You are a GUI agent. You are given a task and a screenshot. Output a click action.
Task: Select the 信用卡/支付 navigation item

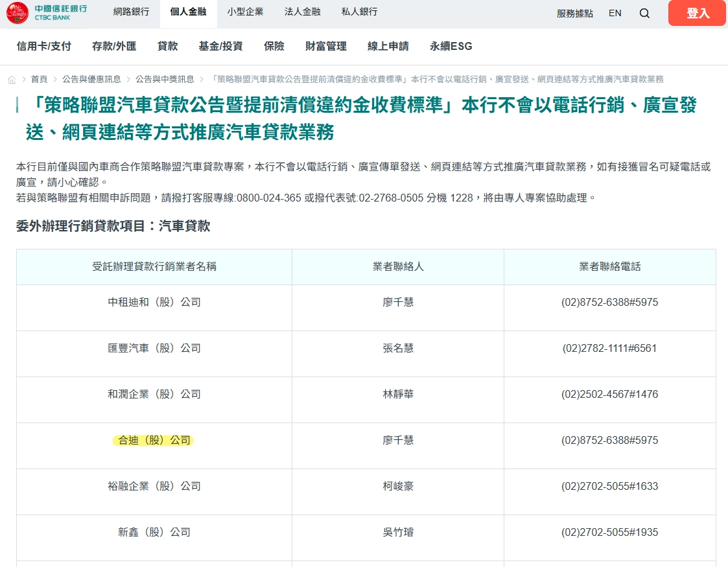pos(43,46)
